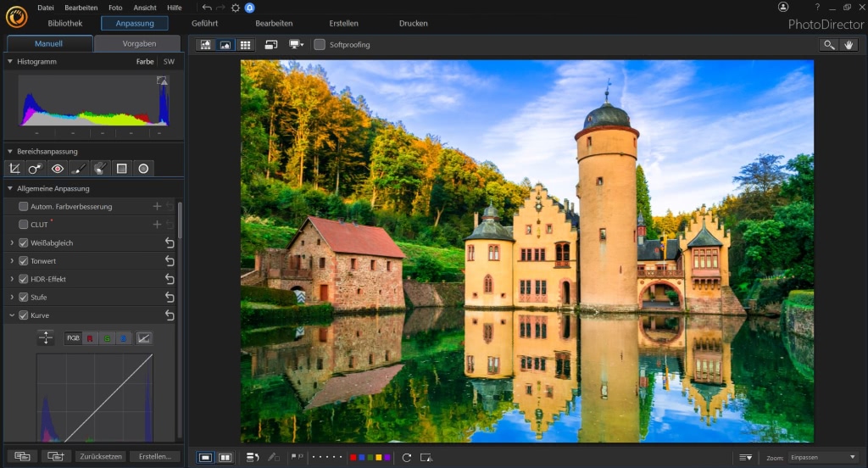Switch to the Bibliothek tab
The height and width of the screenshot is (468, 868).
click(x=65, y=24)
